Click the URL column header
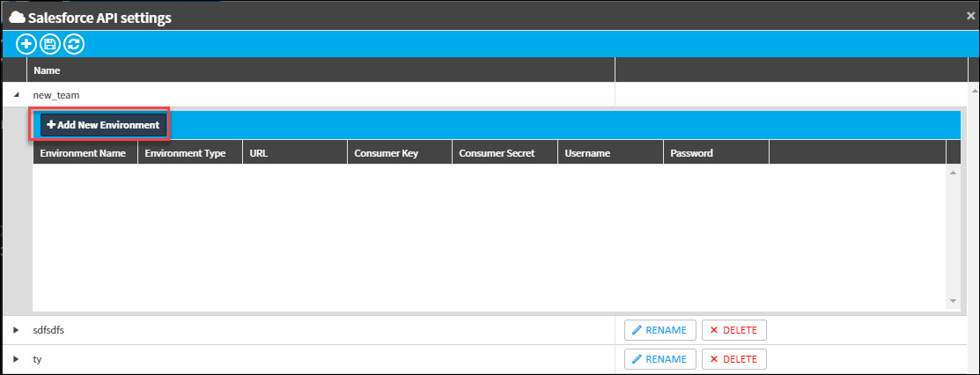This screenshot has height=375, width=980. coord(295,152)
